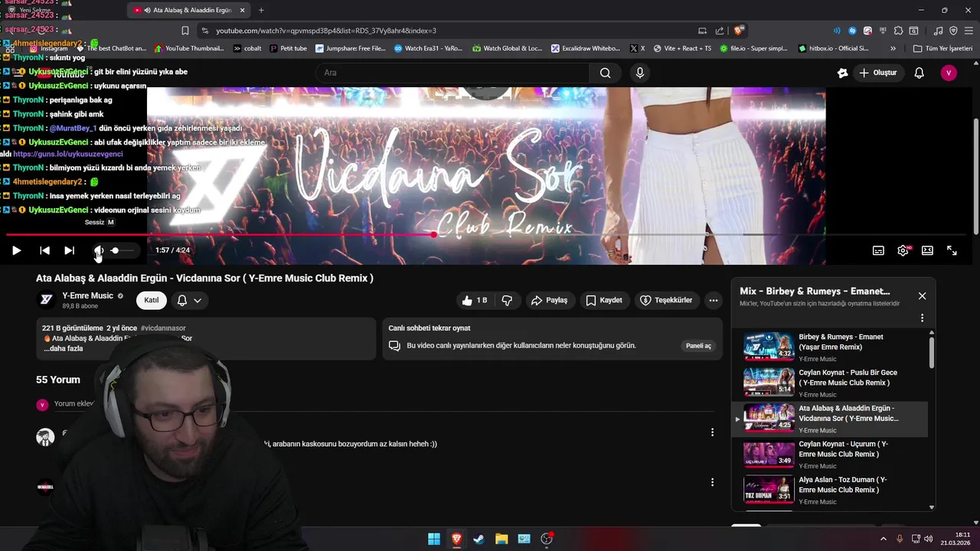Image resolution: width=980 pixels, height=551 pixels.
Task: Start voice search with microphone icon
Action: coord(640,73)
